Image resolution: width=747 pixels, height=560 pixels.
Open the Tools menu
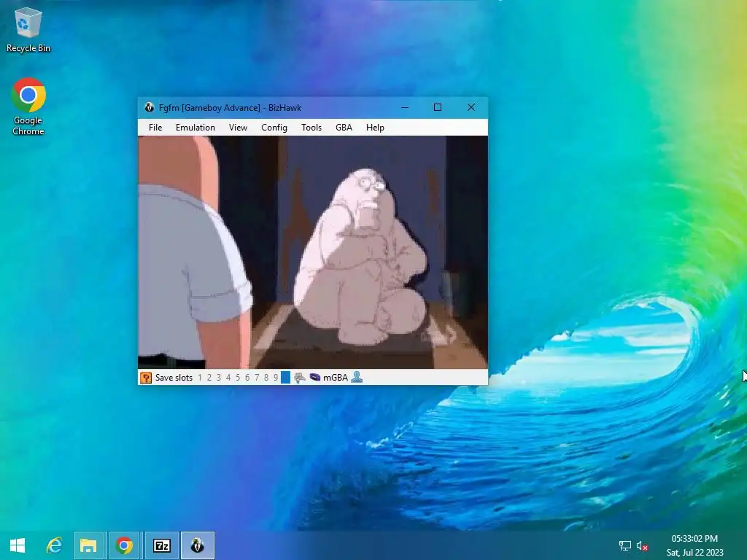[311, 127]
